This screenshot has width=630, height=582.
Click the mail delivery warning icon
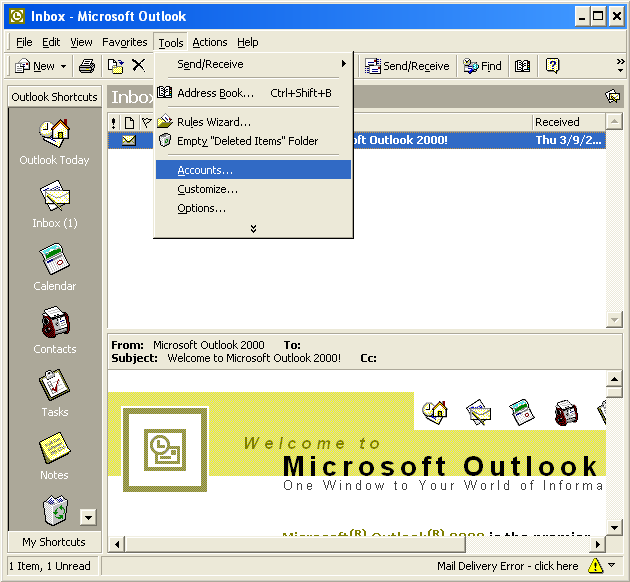tap(595, 566)
